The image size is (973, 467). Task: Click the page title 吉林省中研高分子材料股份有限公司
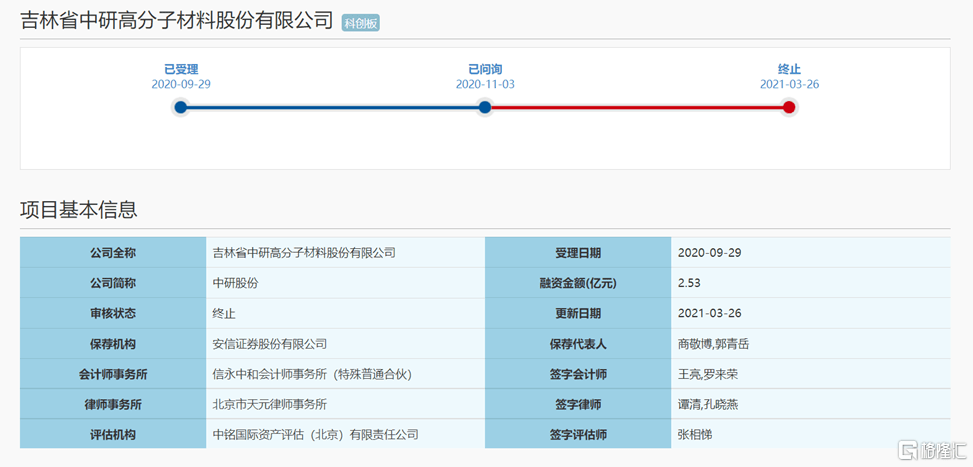pos(177,21)
